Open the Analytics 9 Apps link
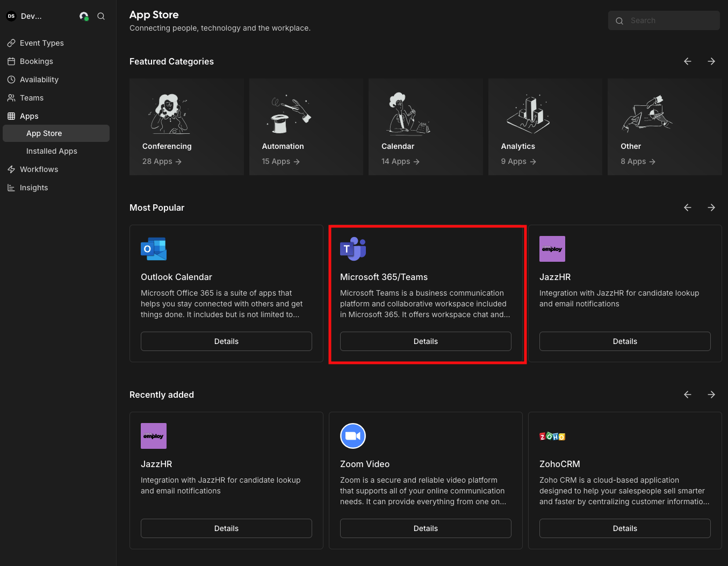 (518, 161)
